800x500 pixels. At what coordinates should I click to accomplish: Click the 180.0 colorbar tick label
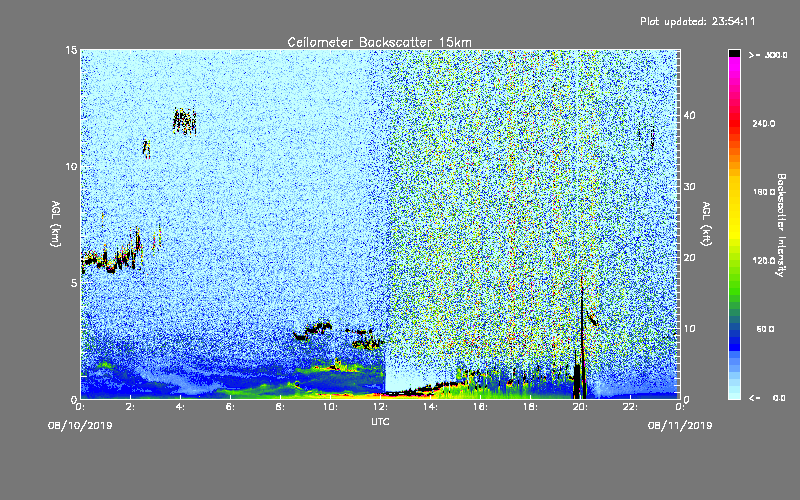tap(764, 192)
